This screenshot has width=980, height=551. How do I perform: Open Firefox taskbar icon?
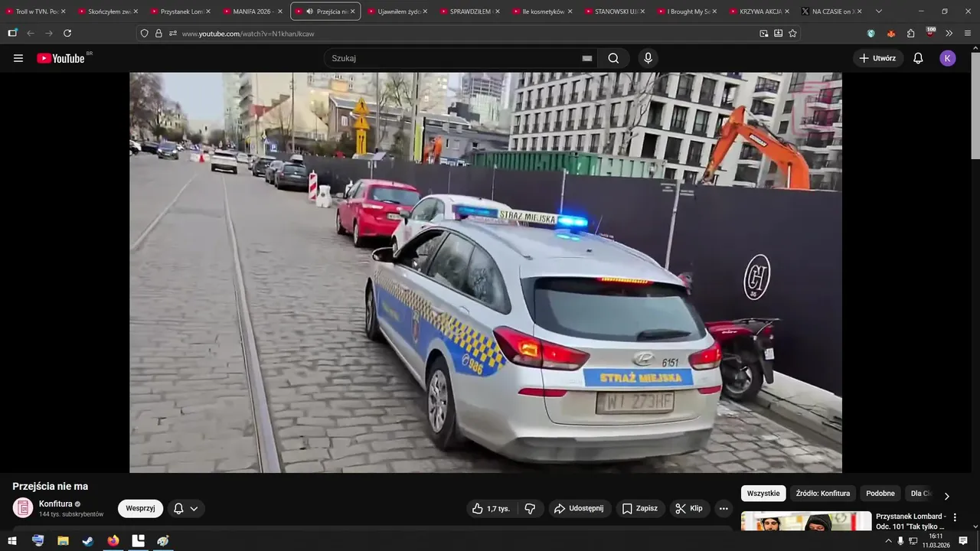tap(113, 541)
